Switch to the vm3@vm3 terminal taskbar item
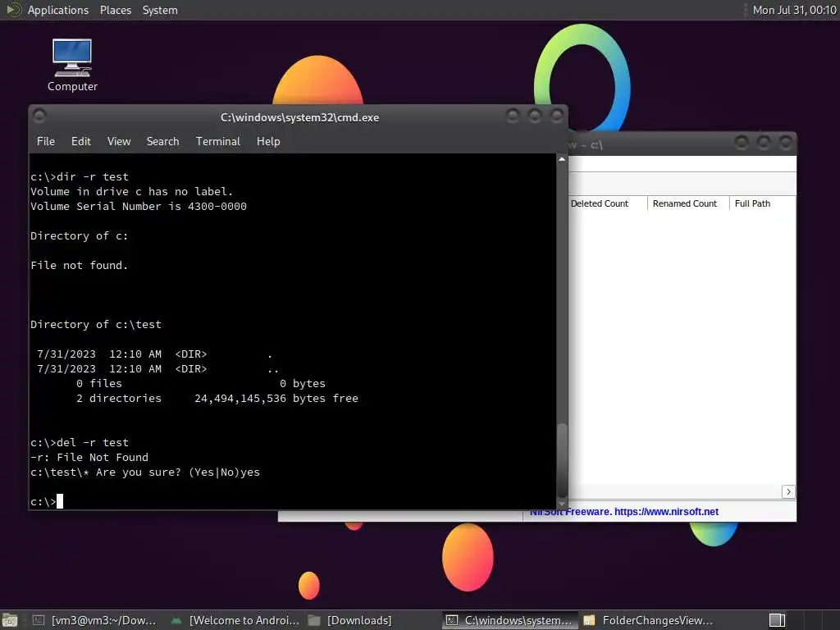This screenshot has width=840, height=630. pyautogui.click(x=95, y=620)
